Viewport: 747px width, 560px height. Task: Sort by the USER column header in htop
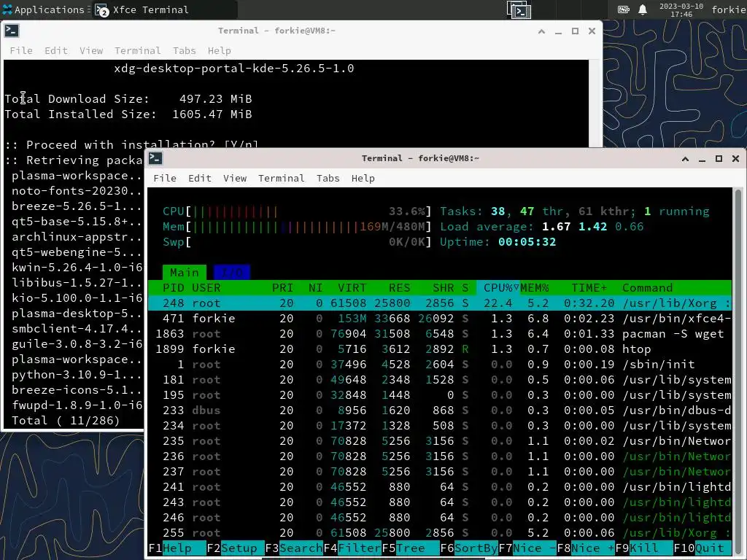coord(206,287)
